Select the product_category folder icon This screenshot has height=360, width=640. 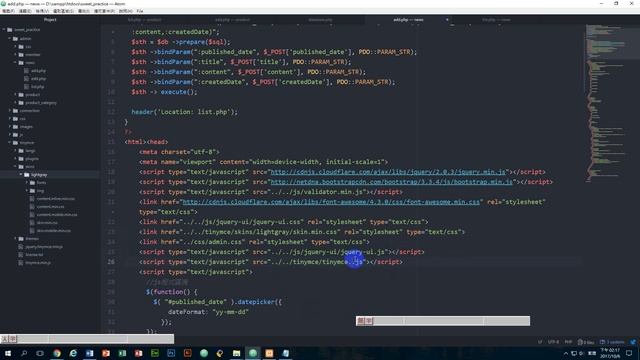(21, 103)
